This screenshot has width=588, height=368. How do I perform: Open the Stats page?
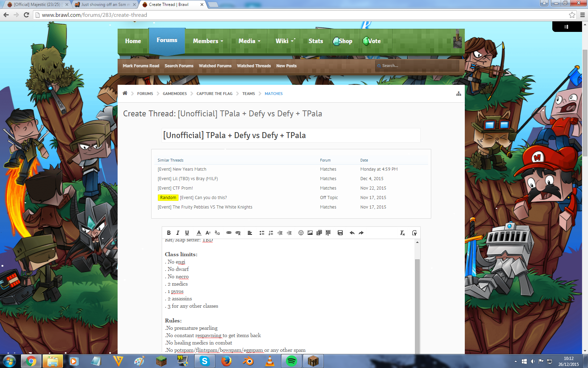(316, 41)
